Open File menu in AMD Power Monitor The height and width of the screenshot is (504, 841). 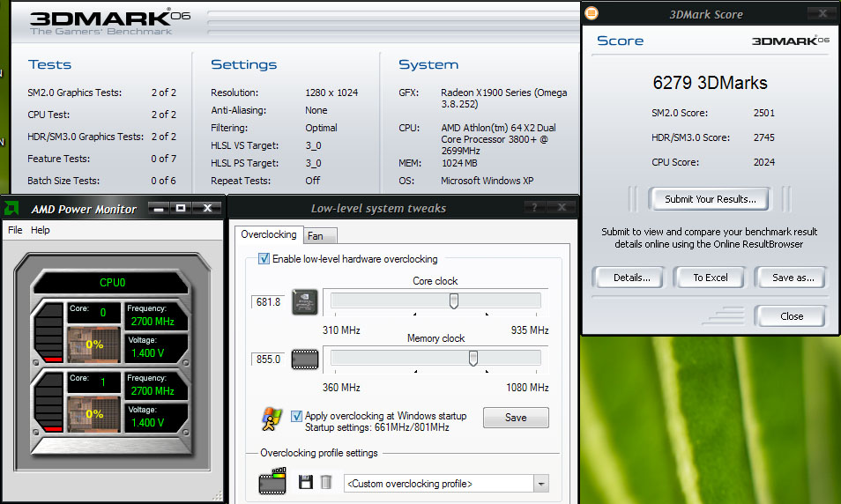[15, 230]
